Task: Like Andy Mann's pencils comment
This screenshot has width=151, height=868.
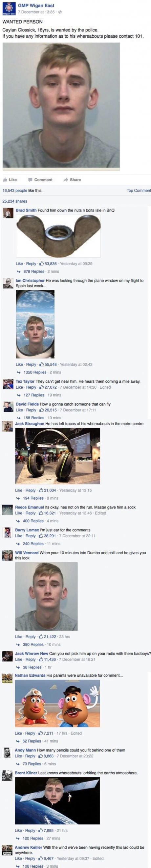Action: [19, 756]
